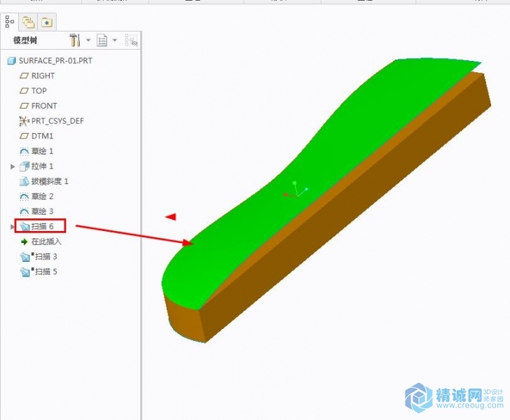
Task: Click the green insert-here arrow icon
Action: 24,241
